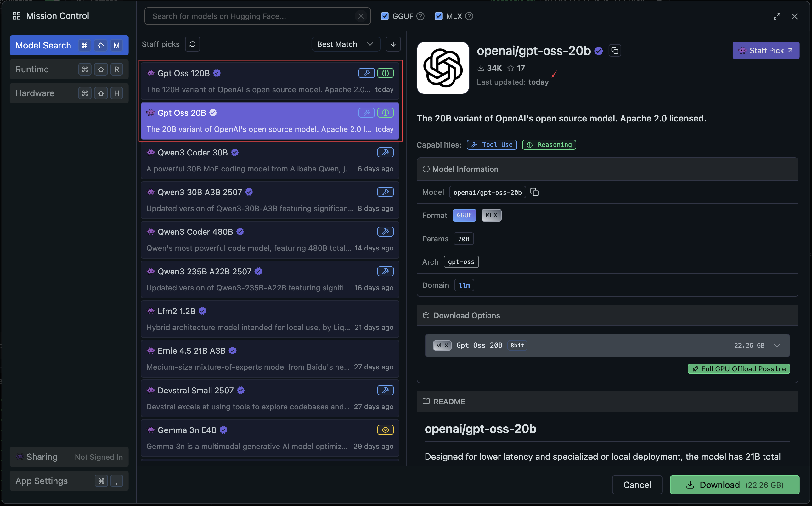Refresh the Staff picks list
This screenshot has width=812, height=506.
coord(193,44)
